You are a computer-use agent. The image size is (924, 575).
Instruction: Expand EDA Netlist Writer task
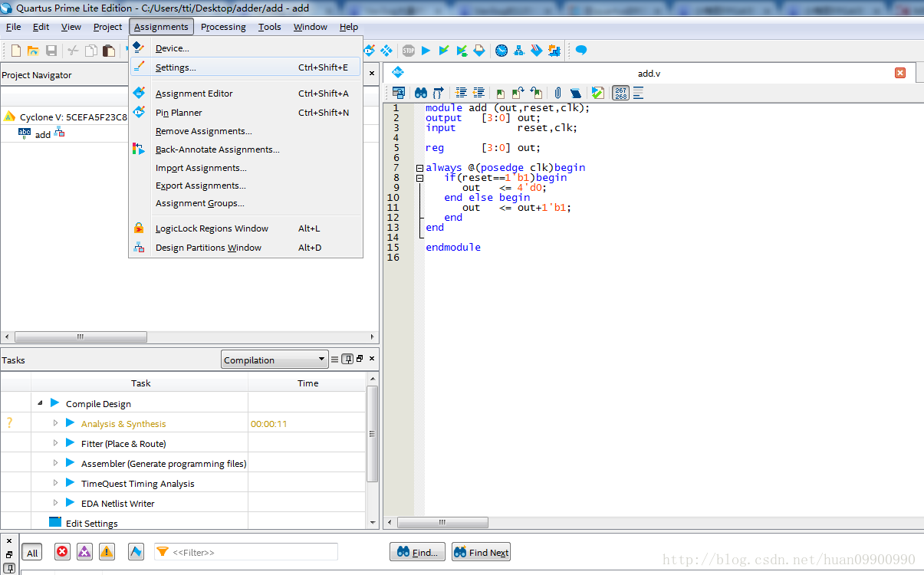[x=55, y=503]
